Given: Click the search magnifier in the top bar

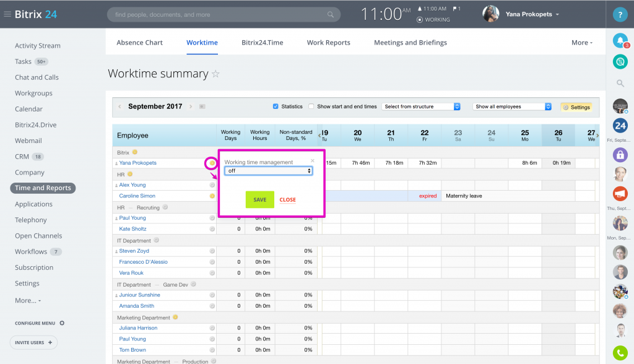Looking at the screenshot, I should [331, 15].
